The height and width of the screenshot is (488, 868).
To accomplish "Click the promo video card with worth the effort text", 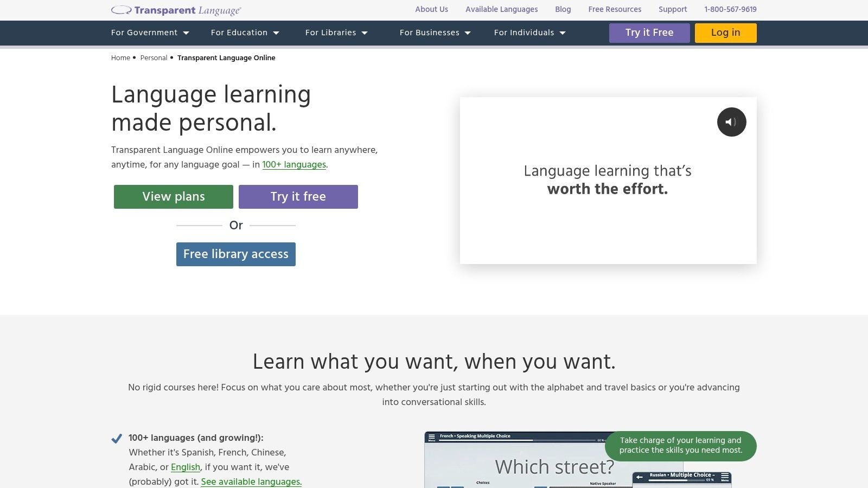I will [x=608, y=181].
